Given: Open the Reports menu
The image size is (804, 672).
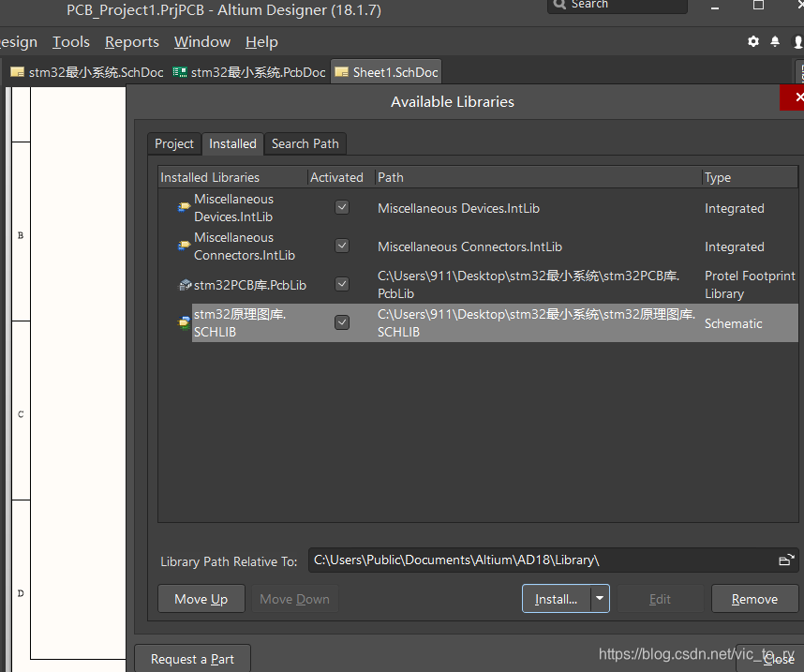Looking at the screenshot, I should [132, 42].
